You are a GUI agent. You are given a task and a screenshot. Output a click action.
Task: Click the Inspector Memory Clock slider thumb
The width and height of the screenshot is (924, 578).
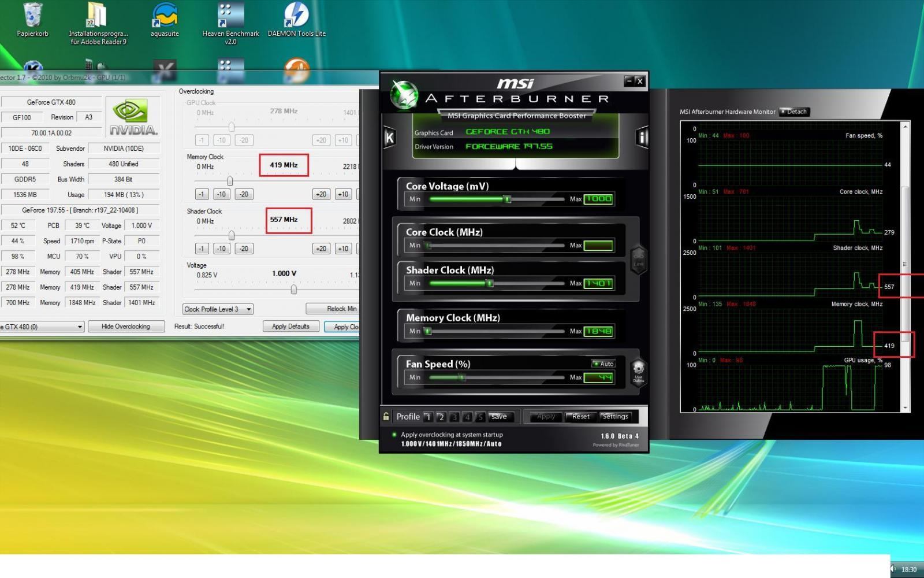pos(230,181)
